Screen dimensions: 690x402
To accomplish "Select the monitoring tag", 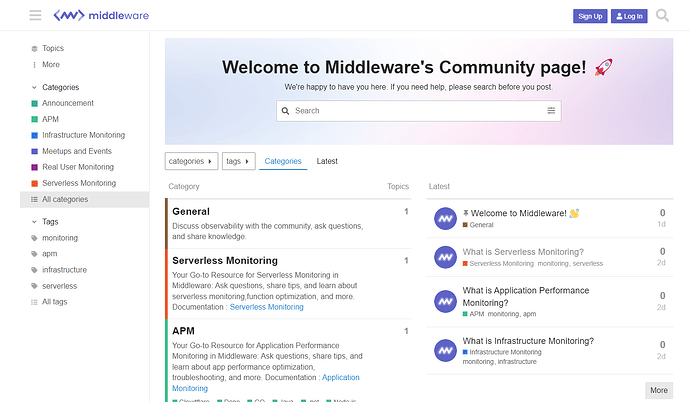I will tap(60, 238).
